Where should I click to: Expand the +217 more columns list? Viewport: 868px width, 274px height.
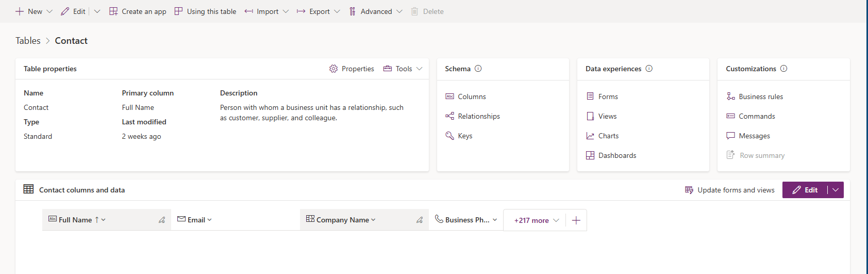coord(537,220)
